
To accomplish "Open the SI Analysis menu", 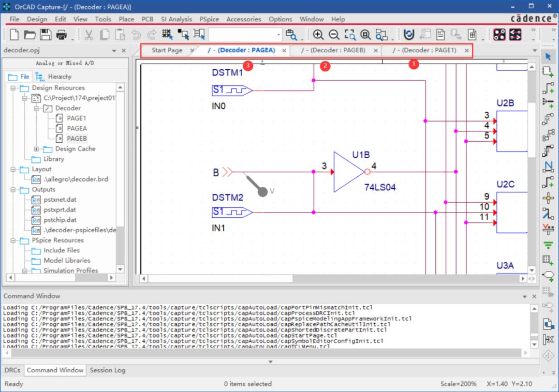I will (x=176, y=19).
